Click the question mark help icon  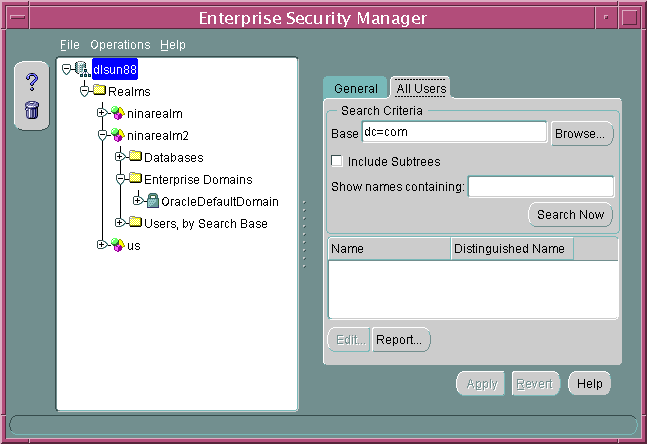31,82
